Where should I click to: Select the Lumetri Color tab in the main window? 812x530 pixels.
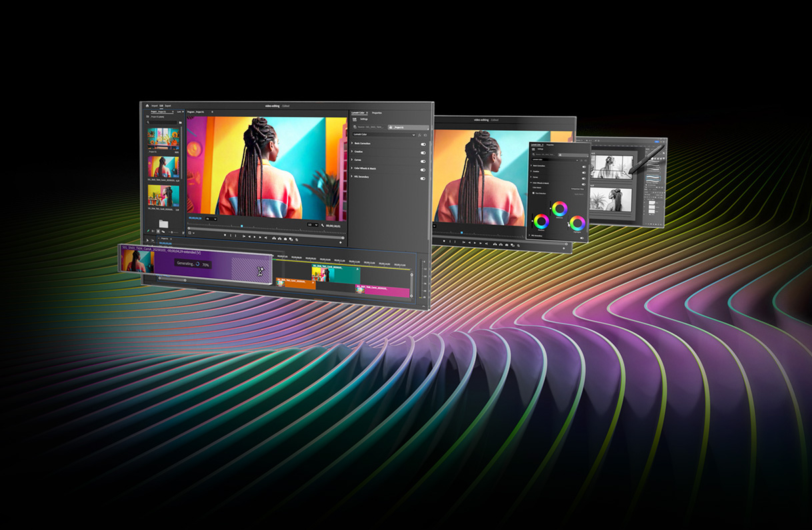click(358, 113)
